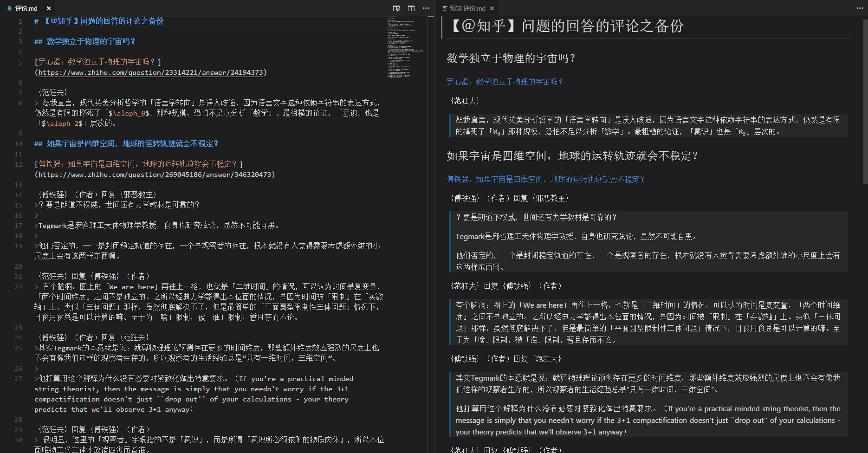Click line number 10 in editor gutter
Screen dimensions: 868x453
[x=18, y=144]
